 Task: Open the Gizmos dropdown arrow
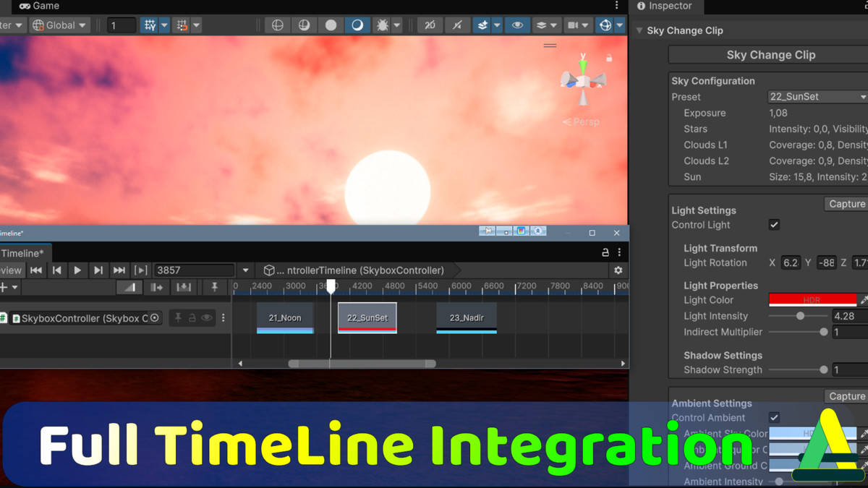pyautogui.click(x=620, y=25)
